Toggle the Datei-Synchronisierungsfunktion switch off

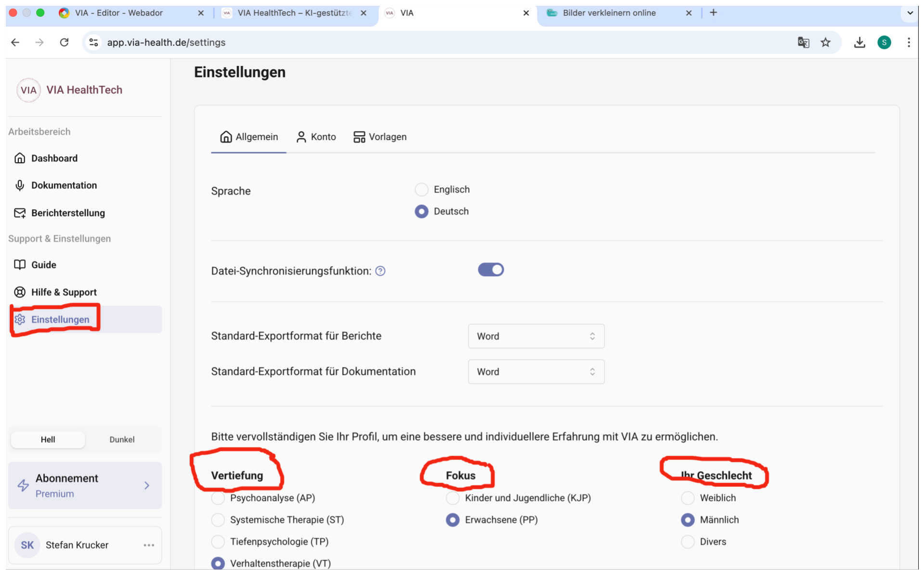pyautogui.click(x=490, y=270)
